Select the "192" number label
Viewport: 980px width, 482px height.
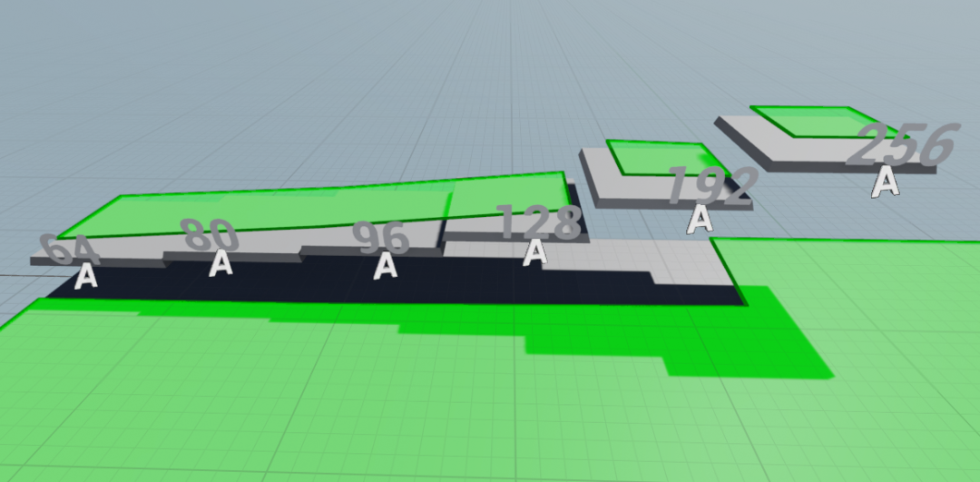712,186
